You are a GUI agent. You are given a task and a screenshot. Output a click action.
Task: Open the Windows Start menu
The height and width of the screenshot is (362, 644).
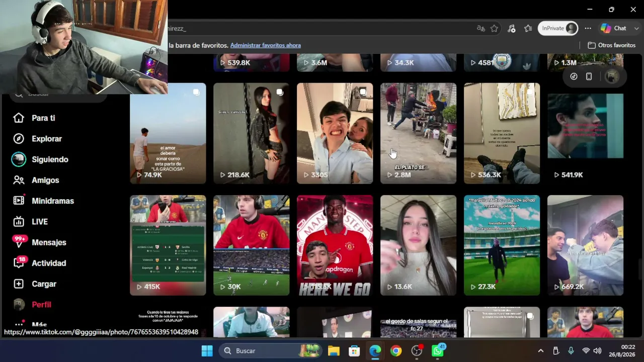coord(207,351)
